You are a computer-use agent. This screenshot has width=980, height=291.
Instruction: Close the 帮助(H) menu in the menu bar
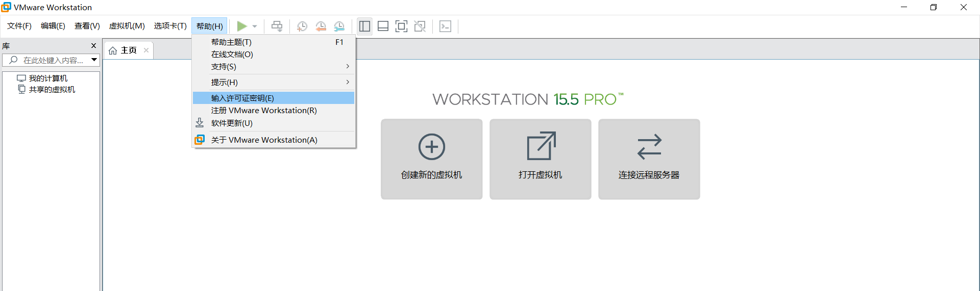(x=210, y=26)
